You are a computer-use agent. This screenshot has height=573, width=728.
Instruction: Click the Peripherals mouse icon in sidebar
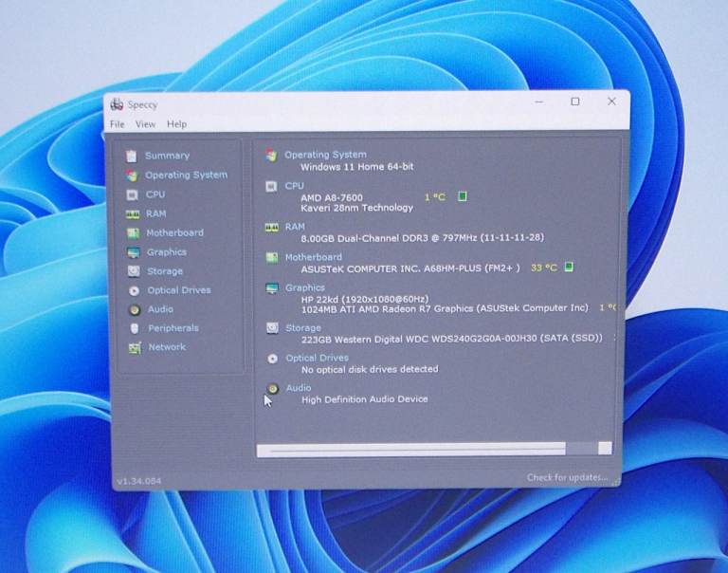[135, 328]
